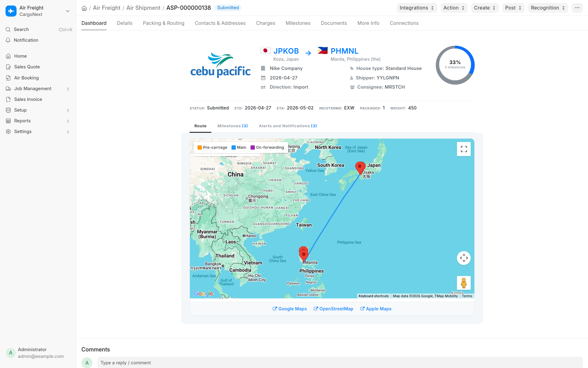Click the Settings gear icon

pyautogui.click(x=8, y=132)
